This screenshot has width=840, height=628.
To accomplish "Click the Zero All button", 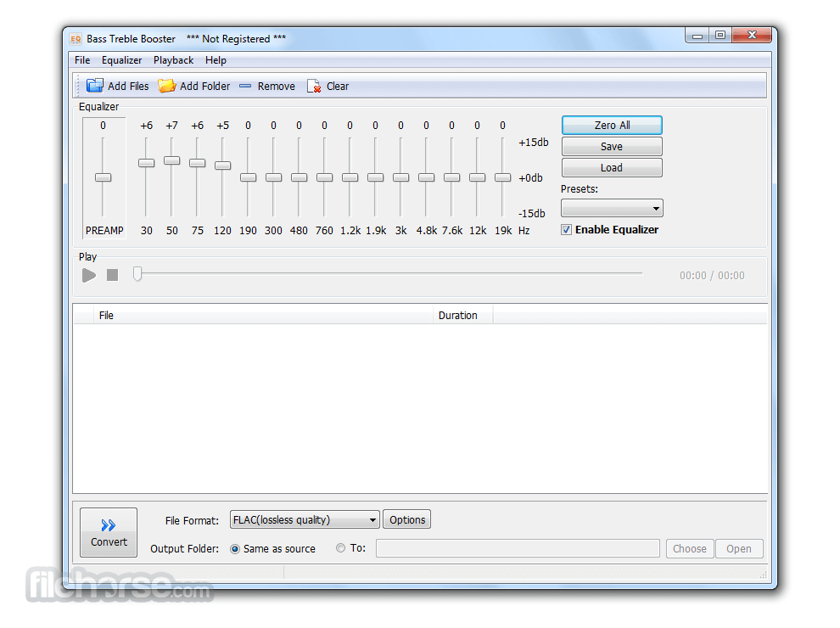I will 612,126.
